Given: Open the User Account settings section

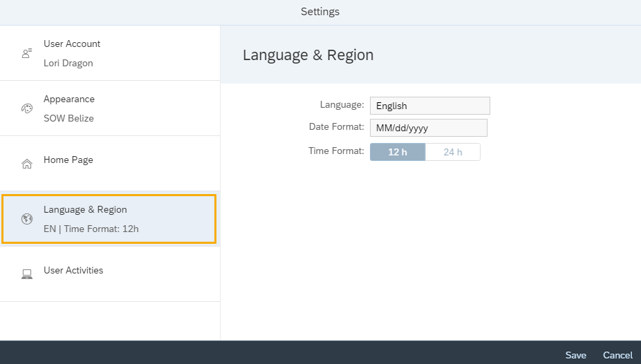Looking at the screenshot, I should 110,53.
